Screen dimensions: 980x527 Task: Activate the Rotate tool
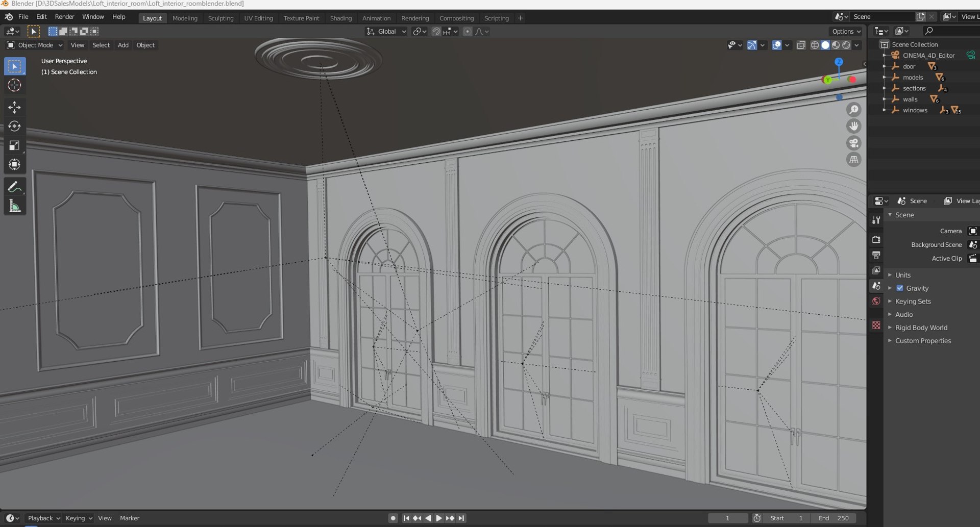coord(14,126)
